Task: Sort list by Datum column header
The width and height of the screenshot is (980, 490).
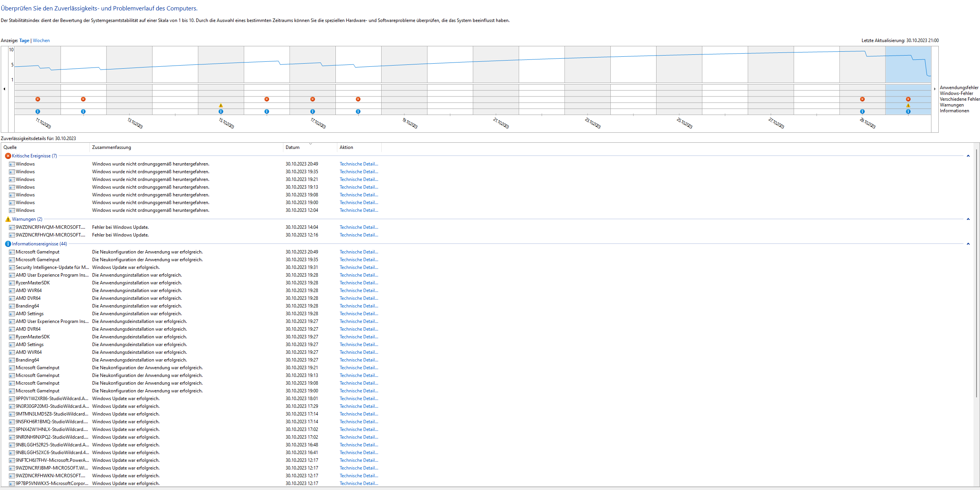Action: pos(293,147)
